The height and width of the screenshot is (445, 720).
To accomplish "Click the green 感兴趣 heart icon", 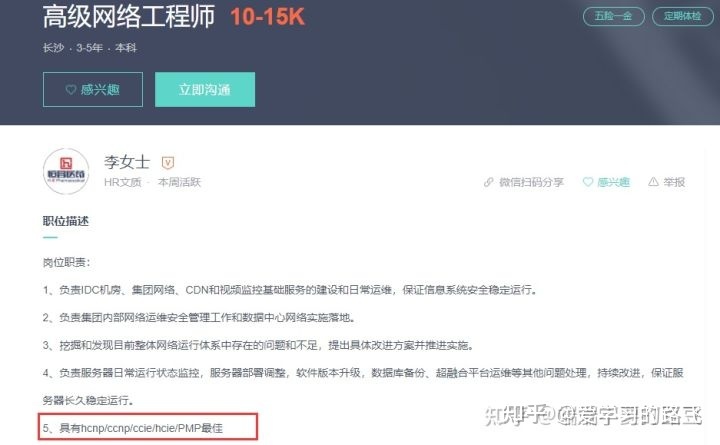I will (x=588, y=182).
